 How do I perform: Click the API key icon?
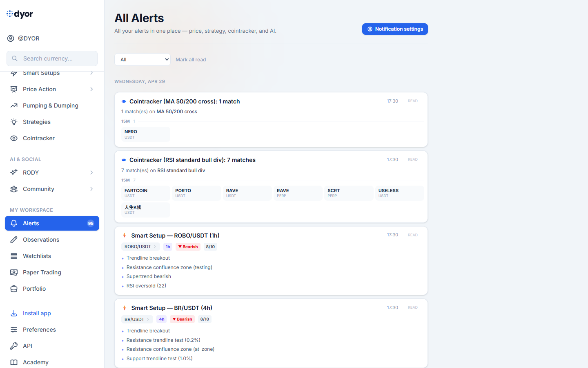(14, 346)
